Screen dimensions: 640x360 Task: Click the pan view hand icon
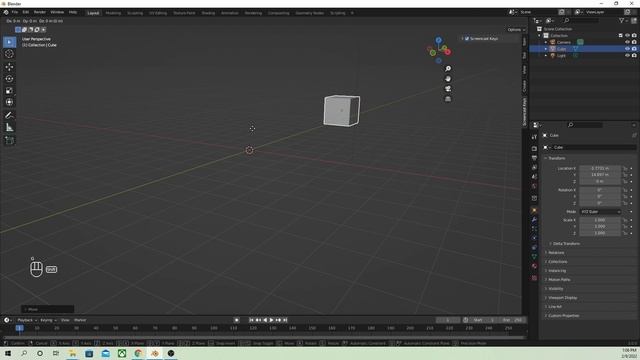tap(448, 78)
